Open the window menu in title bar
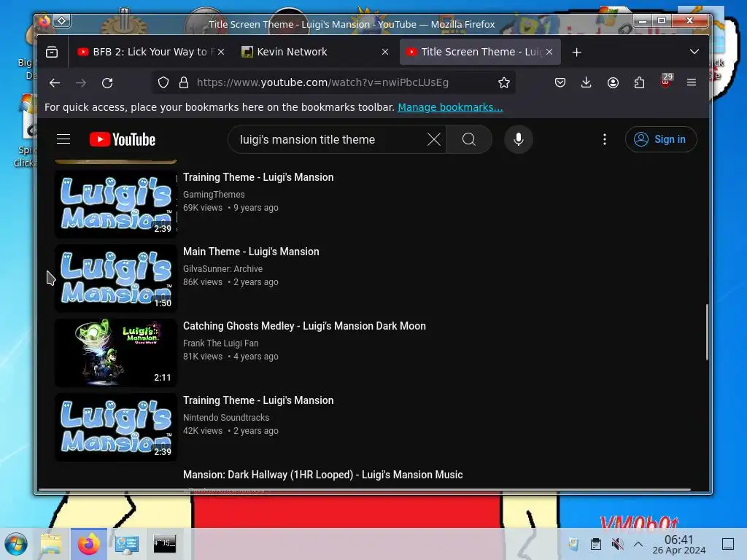Viewport: 747px width, 560px height. pyautogui.click(x=62, y=20)
